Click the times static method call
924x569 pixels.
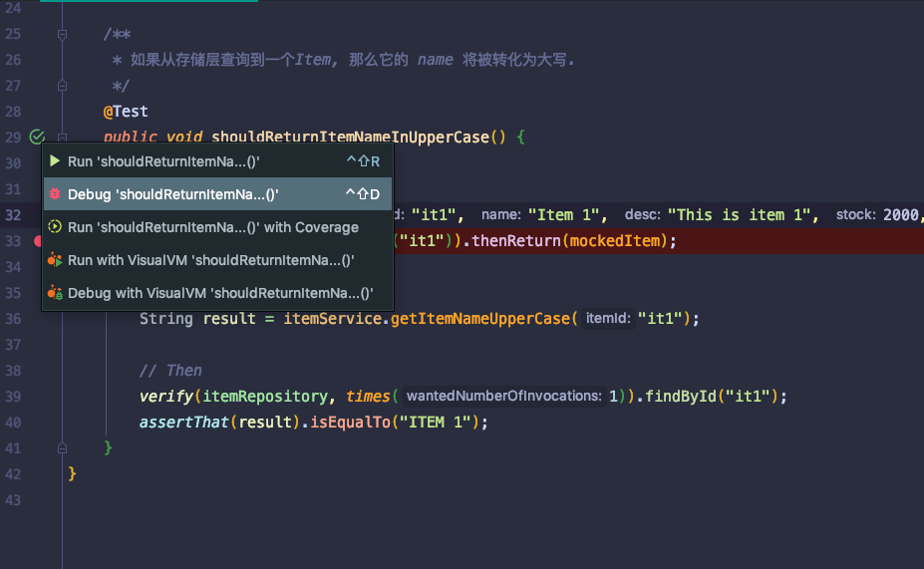[x=368, y=397]
